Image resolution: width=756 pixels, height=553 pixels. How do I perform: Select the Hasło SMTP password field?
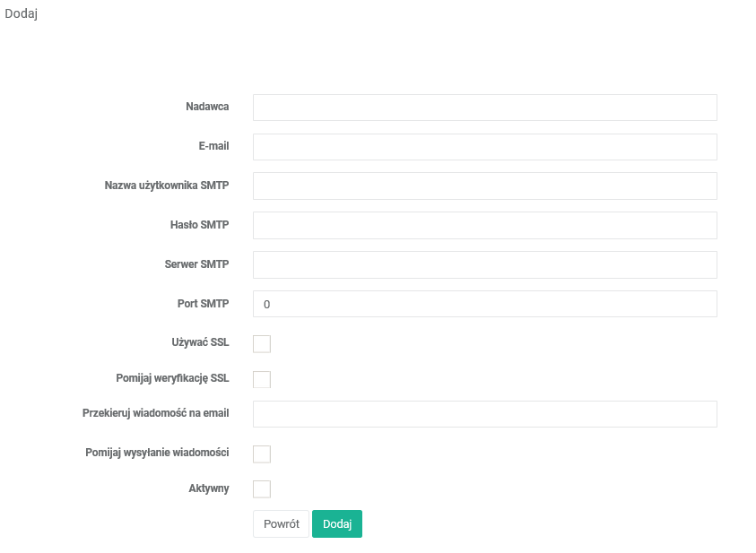coord(484,226)
